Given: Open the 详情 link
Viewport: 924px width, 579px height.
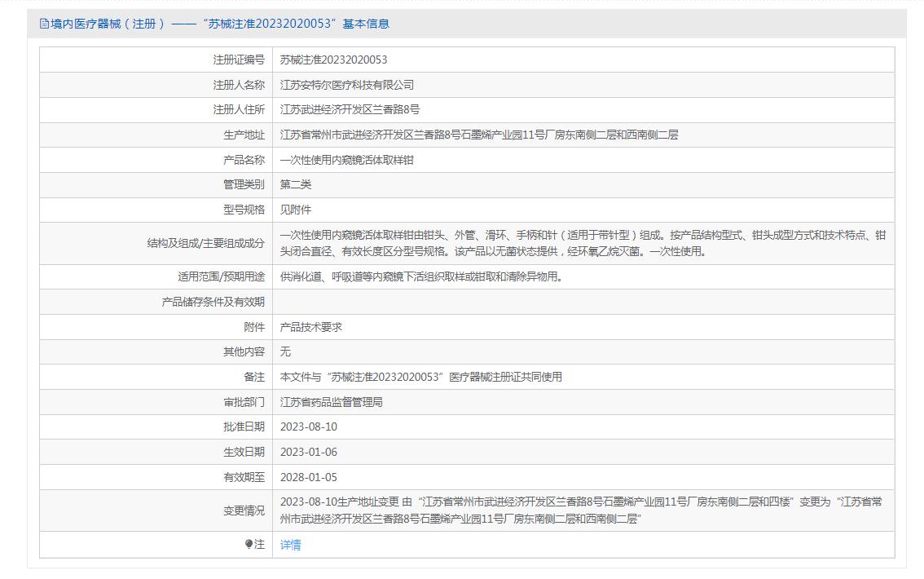Looking at the screenshot, I should pos(290,545).
